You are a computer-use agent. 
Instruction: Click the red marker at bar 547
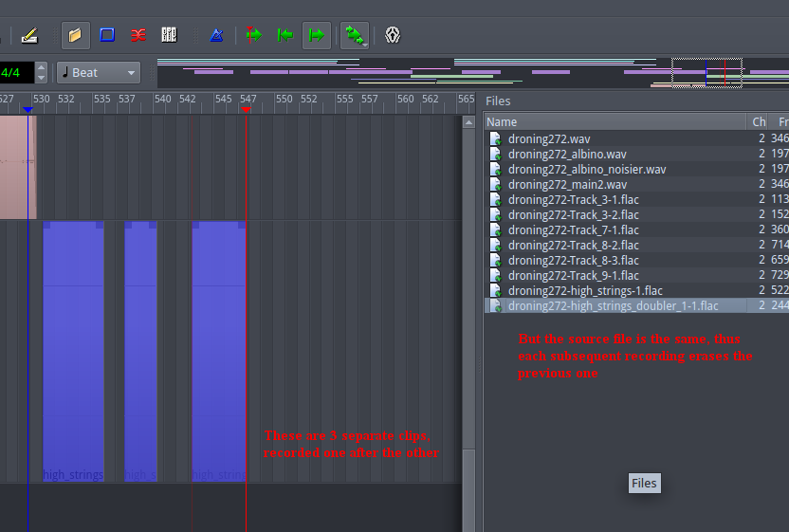(x=247, y=110)
